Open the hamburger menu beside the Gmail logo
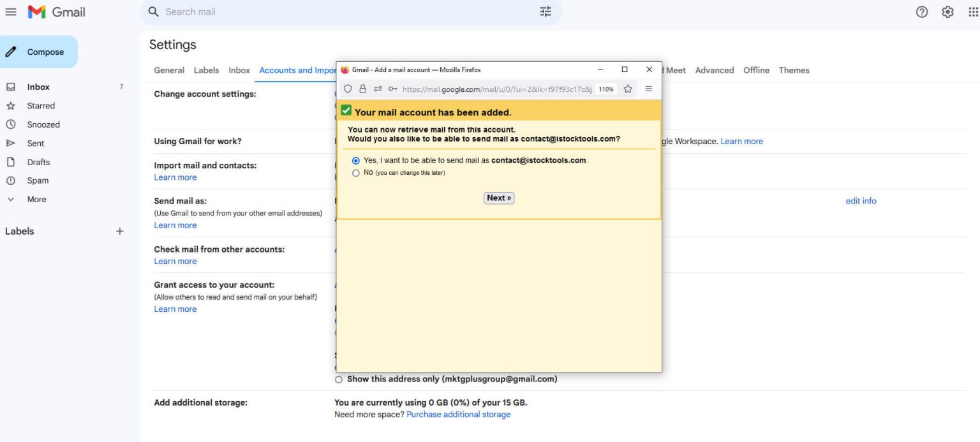Screen dimensions: 980x442 (11, 11)
